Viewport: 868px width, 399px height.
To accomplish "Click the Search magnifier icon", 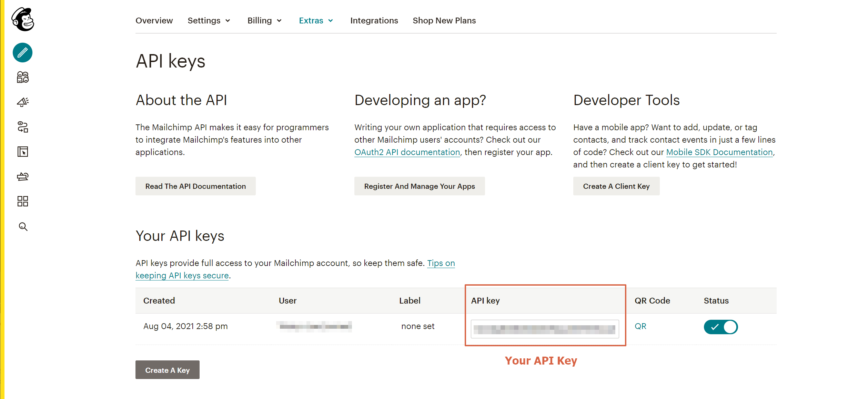I will (x=23, y=226).
